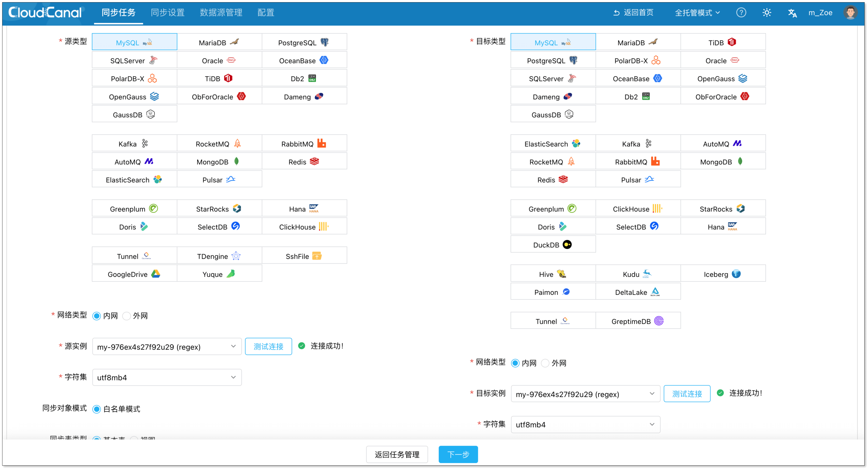Click the help question mark icon
This screenshot has width=868, height=469.
[741, 13]
